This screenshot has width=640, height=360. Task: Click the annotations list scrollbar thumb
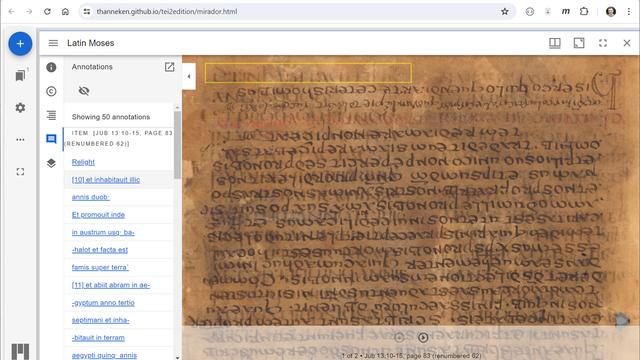[x=177, y=145]
